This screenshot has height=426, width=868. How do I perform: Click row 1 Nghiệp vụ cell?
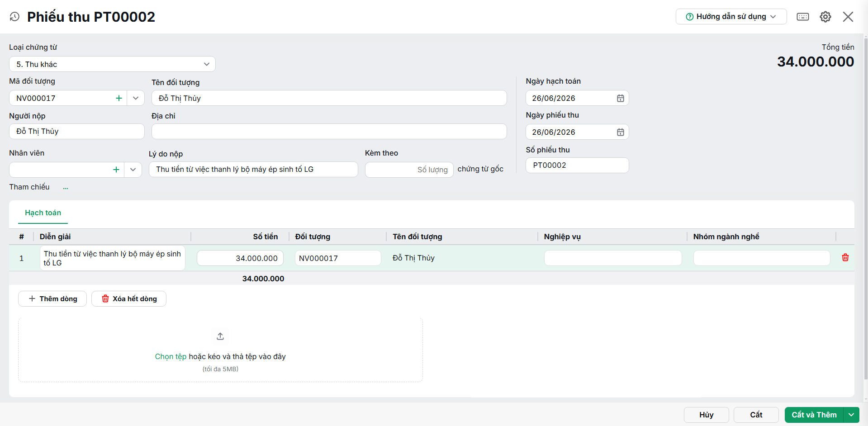pos(613,258)
